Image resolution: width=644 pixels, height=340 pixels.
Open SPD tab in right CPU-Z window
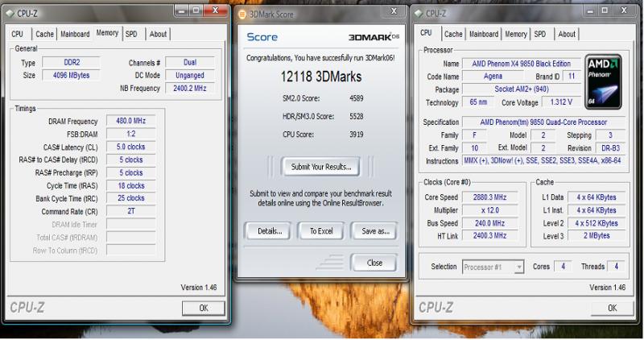(x=540, y=34)
